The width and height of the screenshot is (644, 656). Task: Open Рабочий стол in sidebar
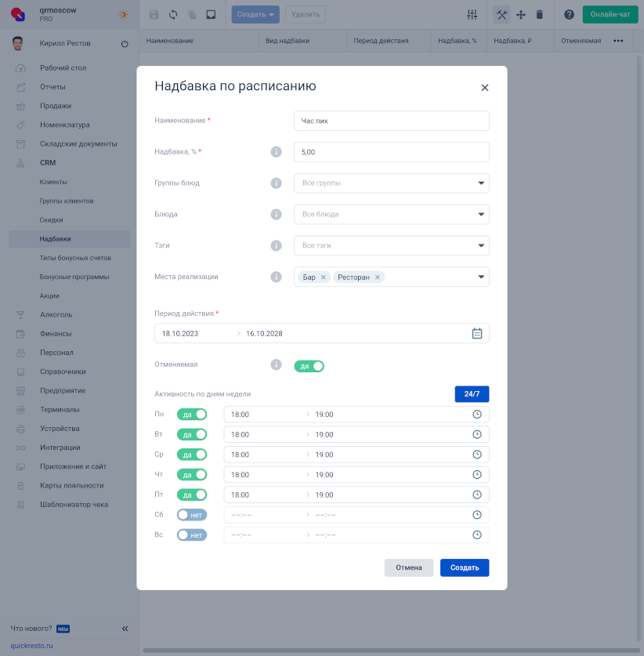(63, 67)
